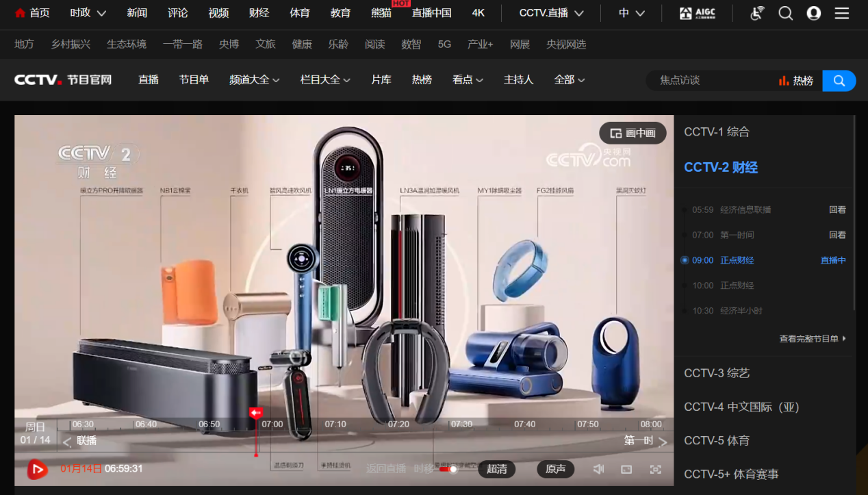This screenshot has height=495, width=868.
Task: Click the CCTV 节目官网 logo
Action: (x=63, y=80)
